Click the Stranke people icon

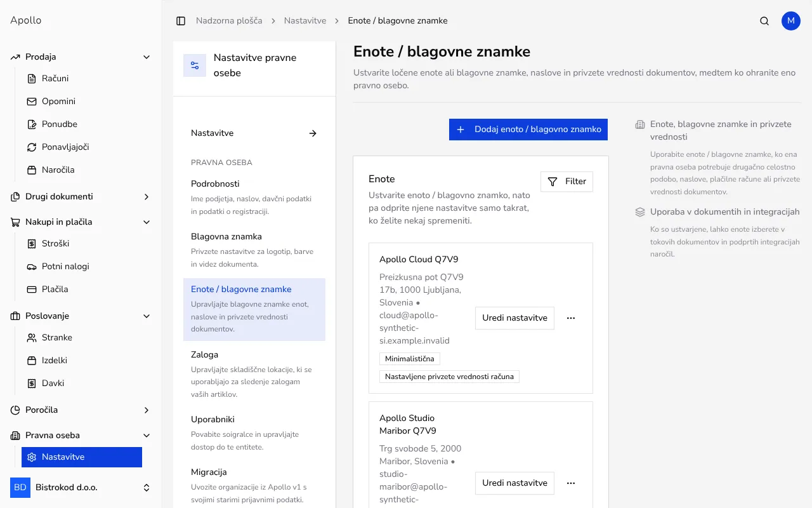[32, 338]
